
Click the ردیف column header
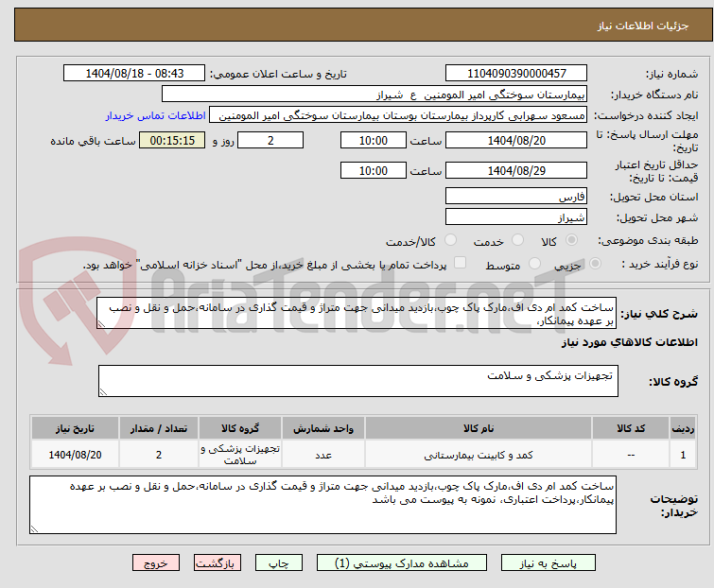coord(683,429)
